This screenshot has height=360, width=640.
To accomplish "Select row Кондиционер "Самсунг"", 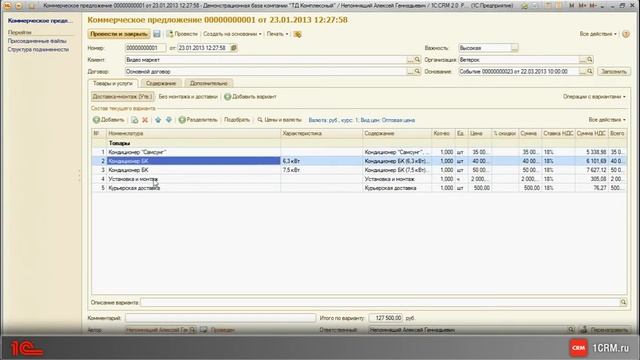I will (359, 152).
